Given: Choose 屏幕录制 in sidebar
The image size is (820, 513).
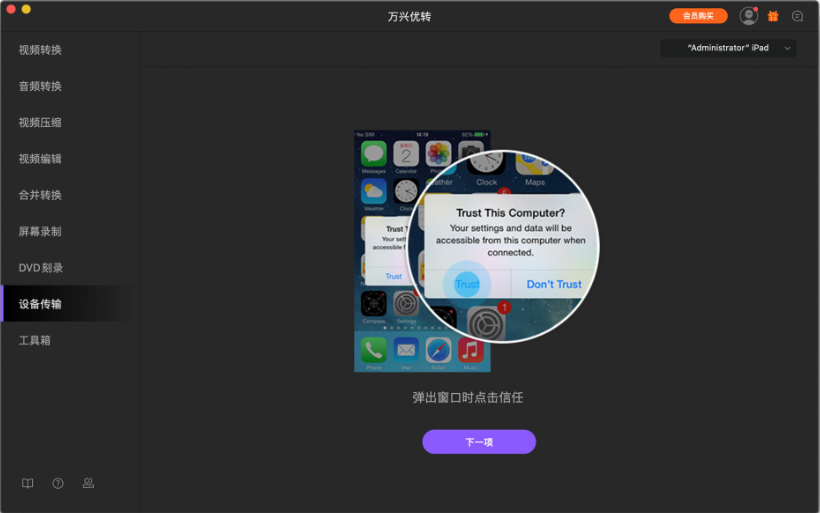Looking at the screenshot, I should pos(40,232).
